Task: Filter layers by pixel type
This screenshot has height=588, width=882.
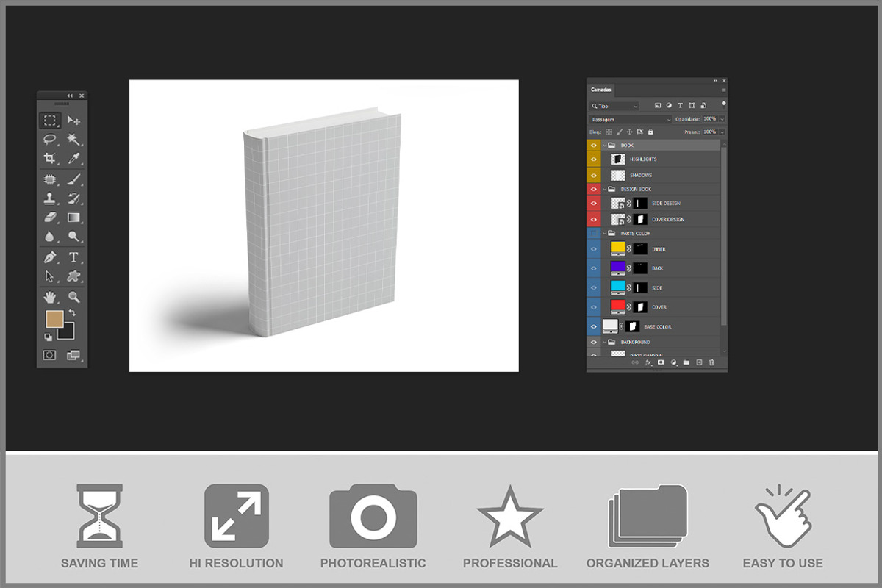Action: 658,106
